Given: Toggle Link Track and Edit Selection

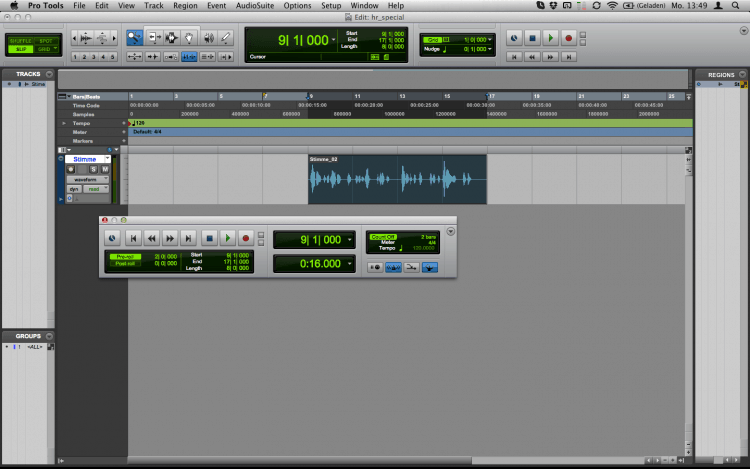Looking at the screenshot, I should [x=207, y=57].
